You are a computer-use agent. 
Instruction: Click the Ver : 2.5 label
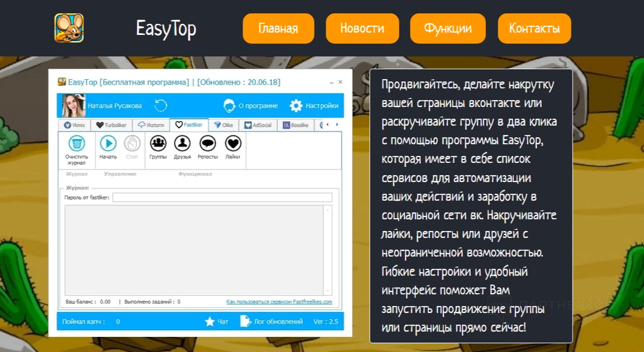click(x=325, y=322)
